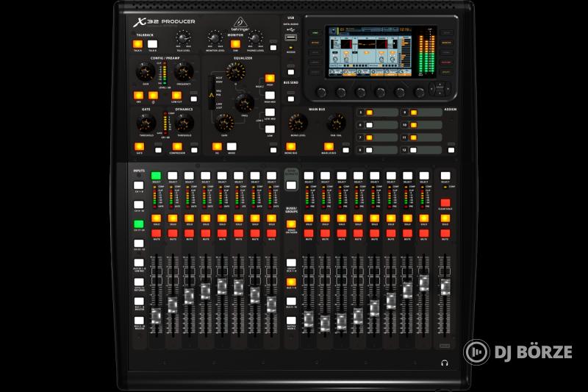Switch to the CH 1-8 input layer
Screen dimensions: 588x392
coord(139,185)
